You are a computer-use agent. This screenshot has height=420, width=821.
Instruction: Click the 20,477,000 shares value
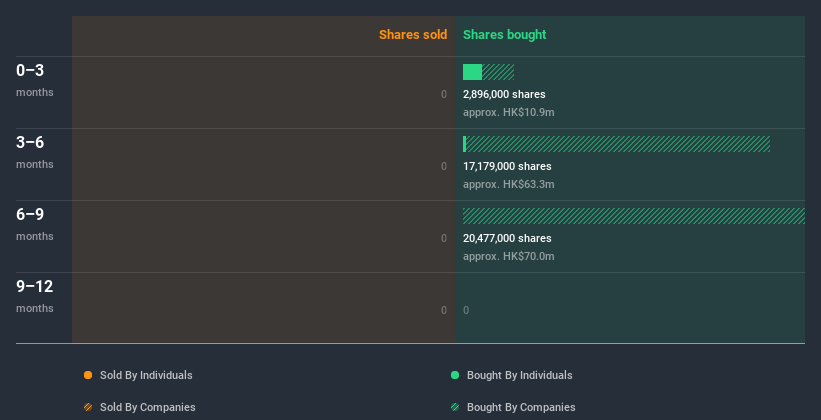click(x=507, y=238)
